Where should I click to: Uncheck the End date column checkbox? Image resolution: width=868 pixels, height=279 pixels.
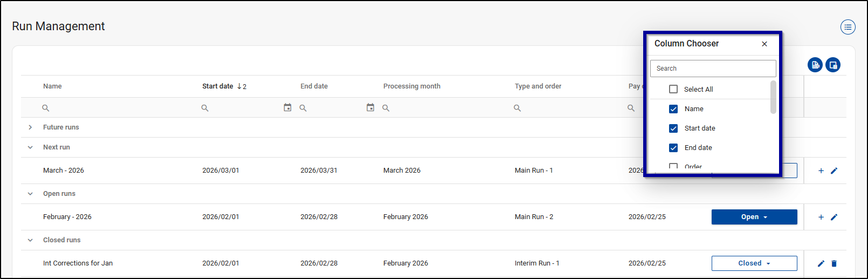[673, 148]
